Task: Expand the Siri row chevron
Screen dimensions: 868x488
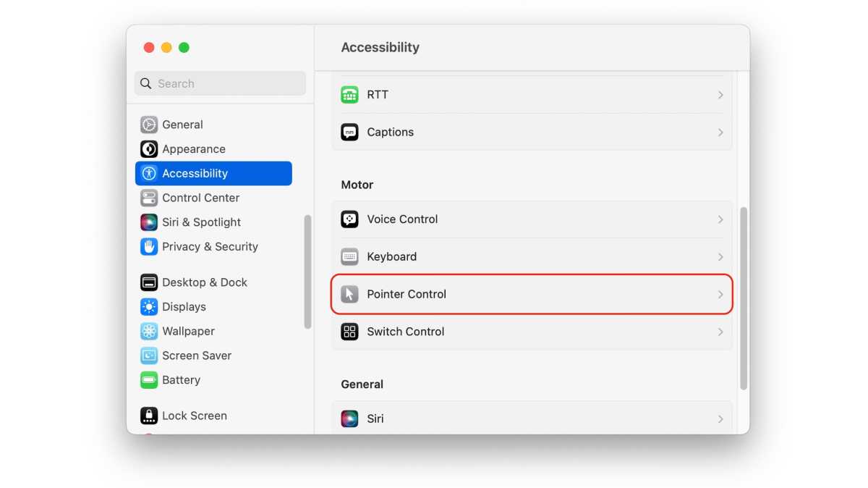Action: [x=720, y=419]
